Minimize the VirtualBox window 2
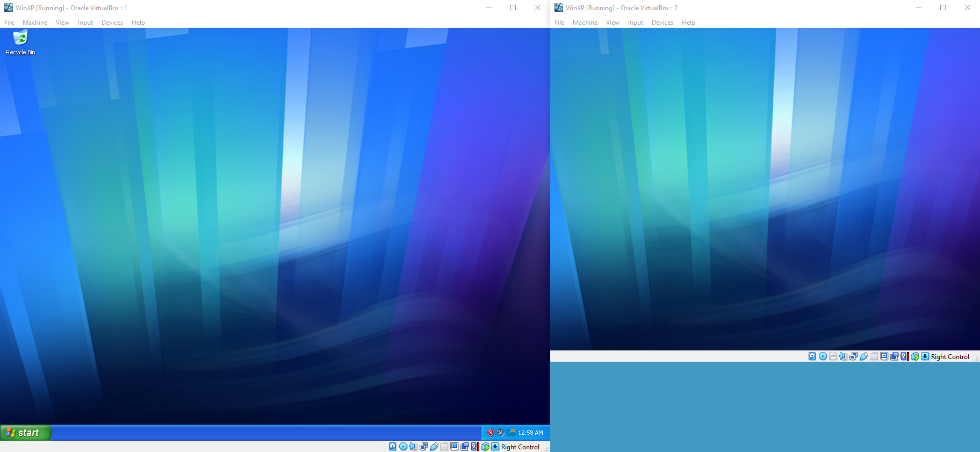Image resolution: width=980 pixels, height=452 pixels. pos(919,8)
